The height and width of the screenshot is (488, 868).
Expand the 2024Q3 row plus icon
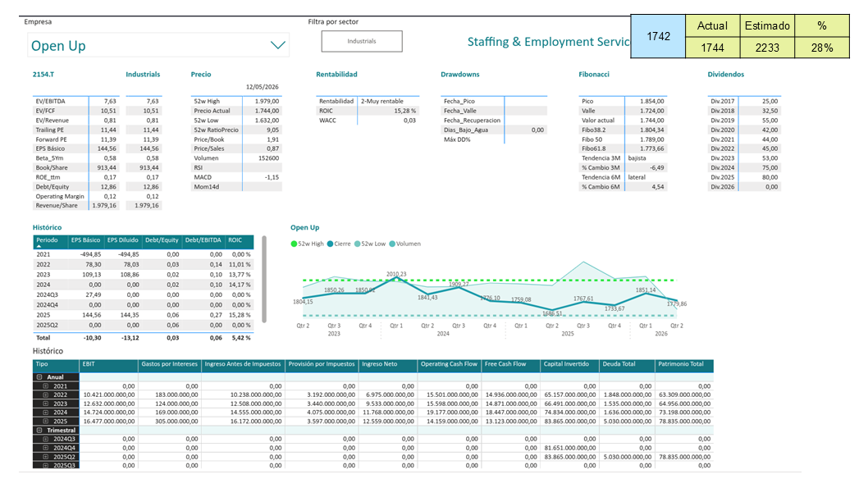(x=46, y=440)
